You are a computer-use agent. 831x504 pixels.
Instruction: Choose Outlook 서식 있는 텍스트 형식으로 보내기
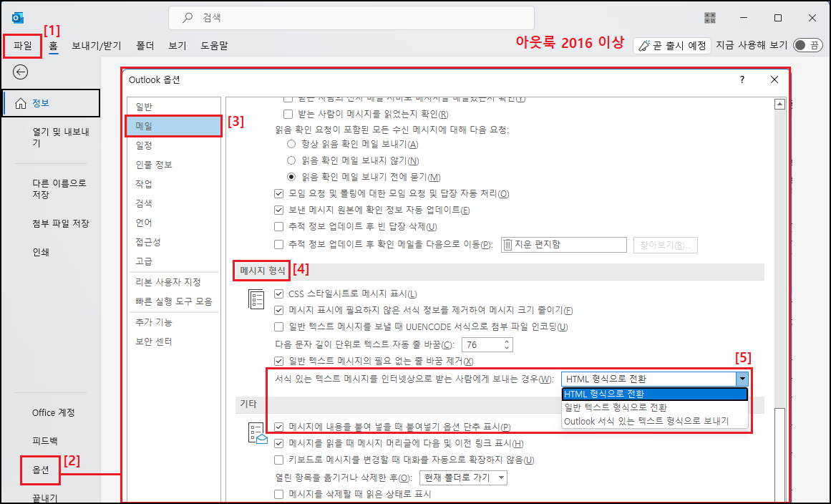(655, 422)
